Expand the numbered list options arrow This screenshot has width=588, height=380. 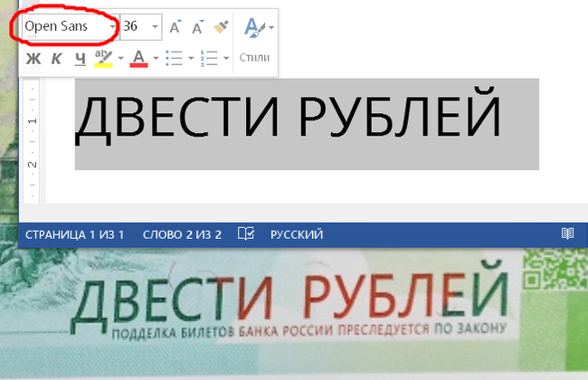click(226, 58)
